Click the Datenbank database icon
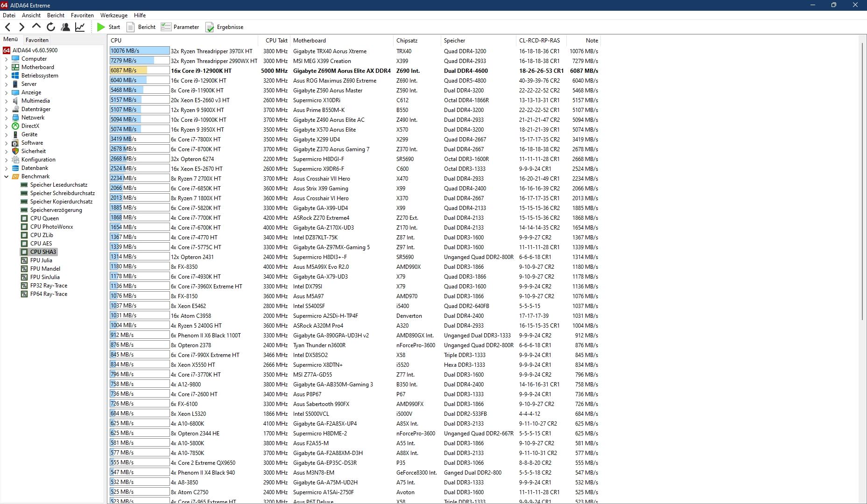This screenshot has height=504, width=867. [15, 168]
